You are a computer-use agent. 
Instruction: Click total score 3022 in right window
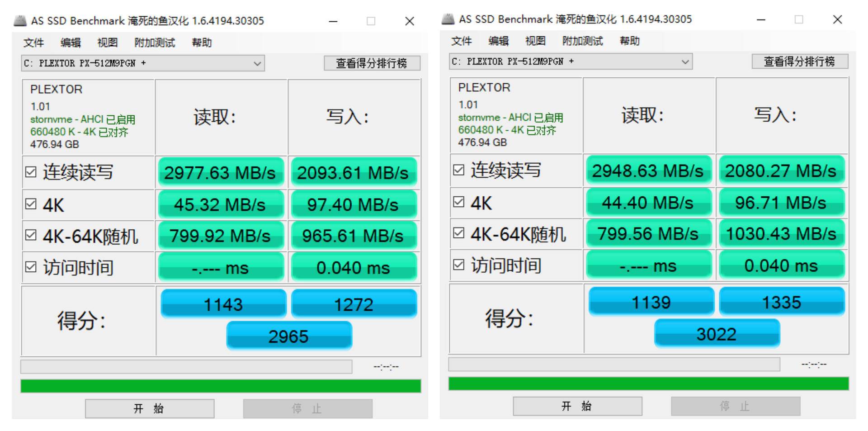coord(717,334)
